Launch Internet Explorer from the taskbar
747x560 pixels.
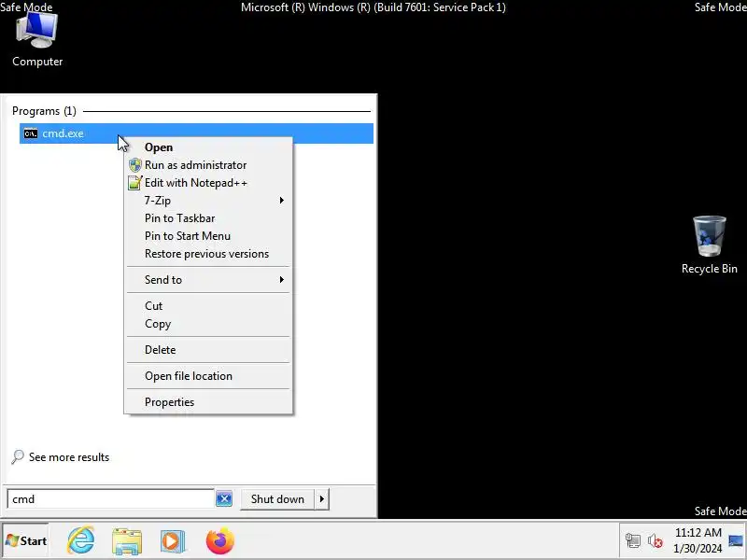click(80, 540)
